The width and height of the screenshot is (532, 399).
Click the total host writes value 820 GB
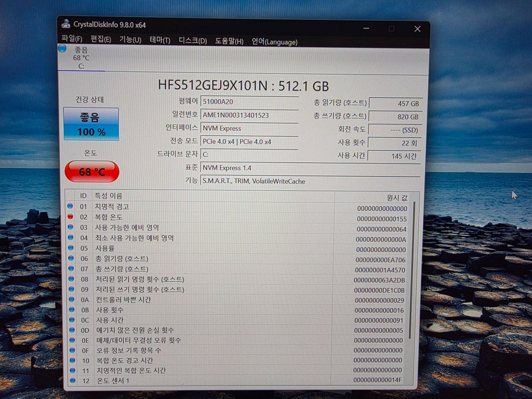pos(395,117)
